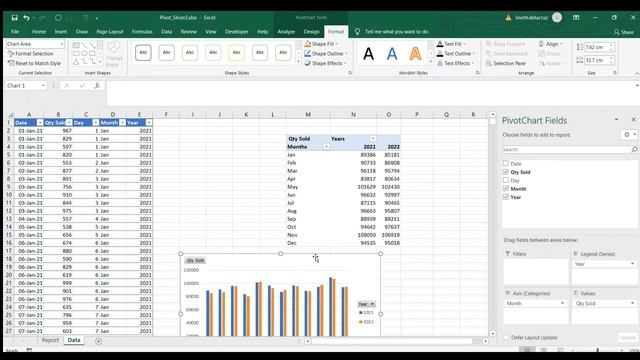The width and height of the screenshot is (640, 360).
Task: Close the PivotChart Fields pane
Action: point(633,120)
